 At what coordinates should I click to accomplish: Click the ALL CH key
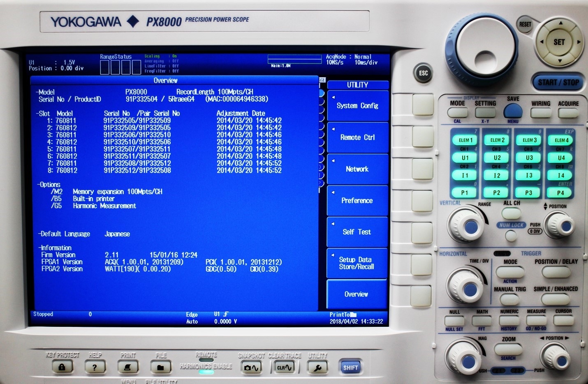(x=511, y=213)
